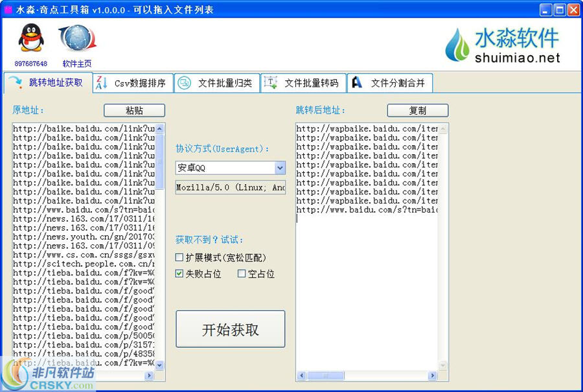The width and height of the screenshot is (583, 392).
Task: Minimize the 水淼·奇点工具箱 window
Action: pos(546,10)
